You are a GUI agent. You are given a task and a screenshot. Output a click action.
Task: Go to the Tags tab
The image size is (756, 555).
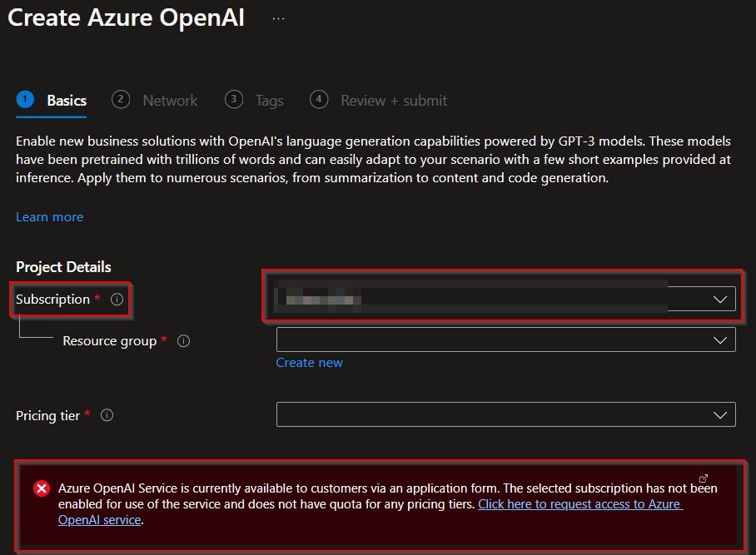tap(269, 101)
